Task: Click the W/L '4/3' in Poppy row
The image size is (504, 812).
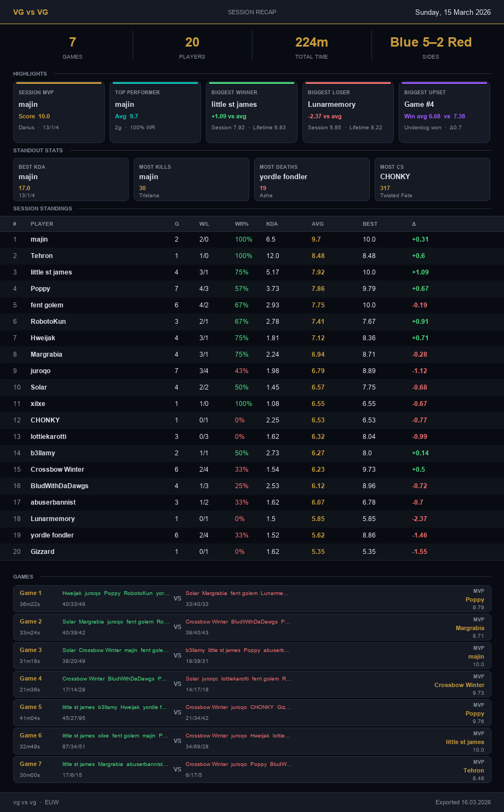Action: coord(204,289)
